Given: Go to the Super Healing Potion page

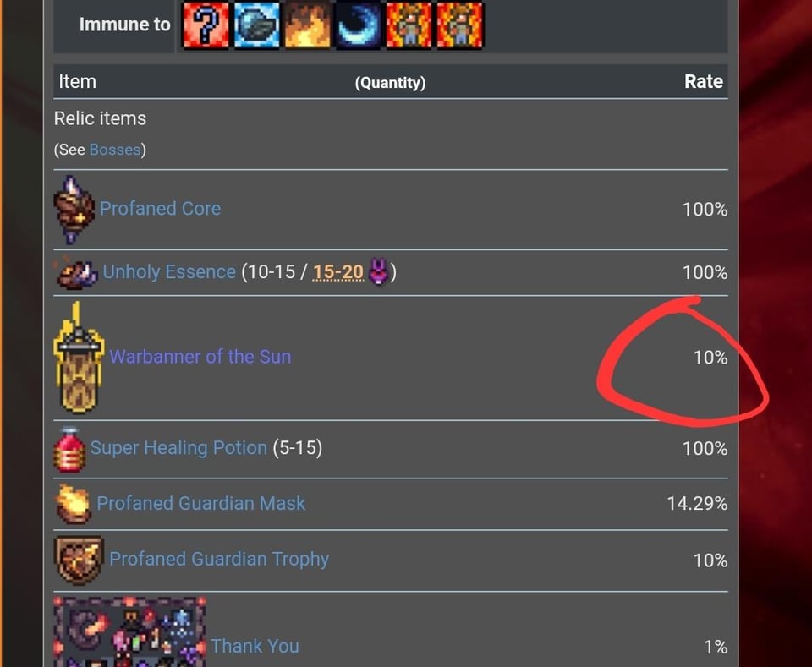Looking at the screenshot, I should 178,448.
